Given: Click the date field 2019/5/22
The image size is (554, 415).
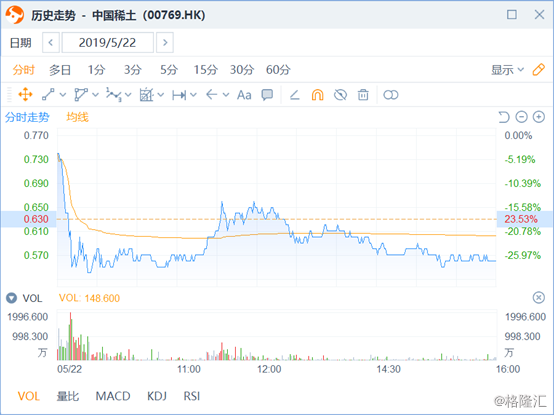Looking at the screenshot, I should point(108,43).
